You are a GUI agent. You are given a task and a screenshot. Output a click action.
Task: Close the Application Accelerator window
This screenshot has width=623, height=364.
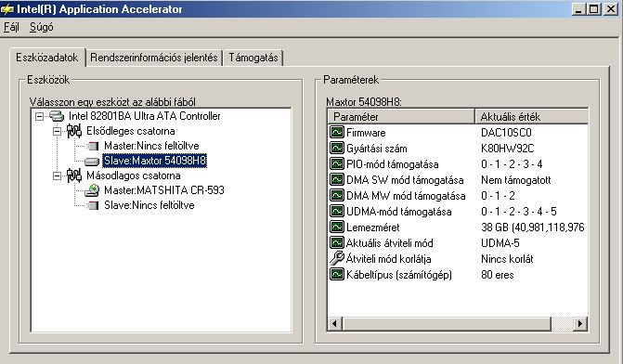coord(611,9)
